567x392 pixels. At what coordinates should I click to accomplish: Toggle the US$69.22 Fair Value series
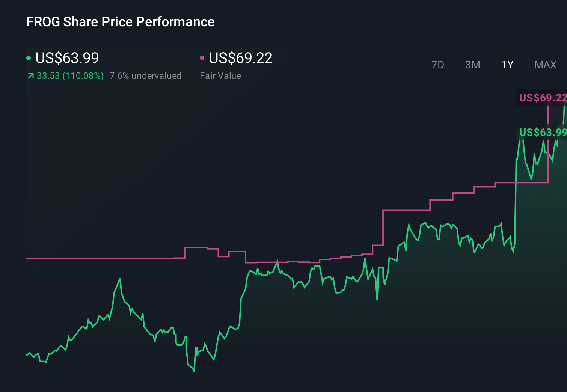click(x=240, y=58)
